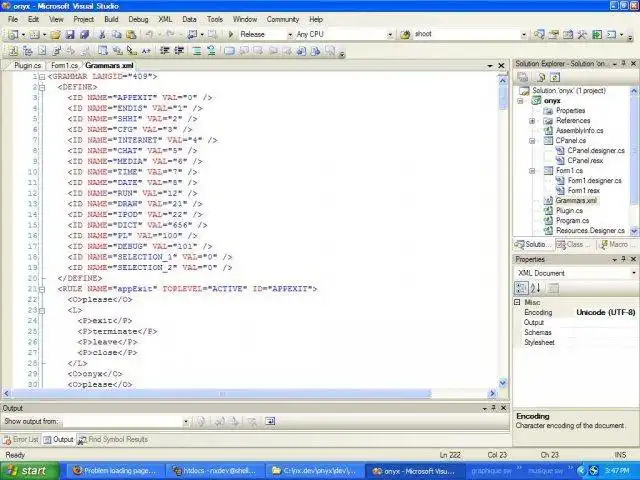640x480 pixels.
Task: Click the New Project toolbar icon
Action: 13,35
